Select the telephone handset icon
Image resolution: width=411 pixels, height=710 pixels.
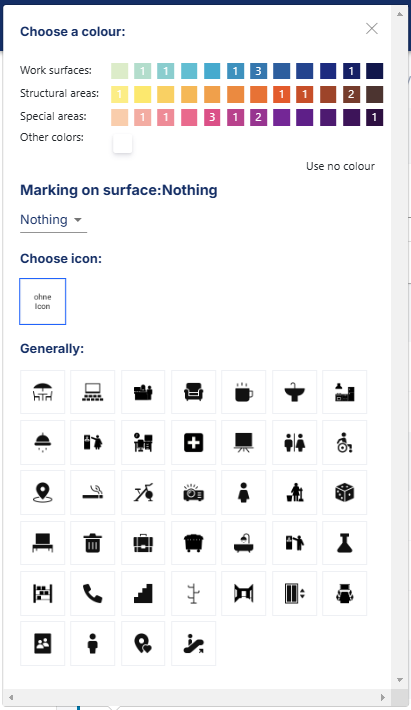coord(92,594)
